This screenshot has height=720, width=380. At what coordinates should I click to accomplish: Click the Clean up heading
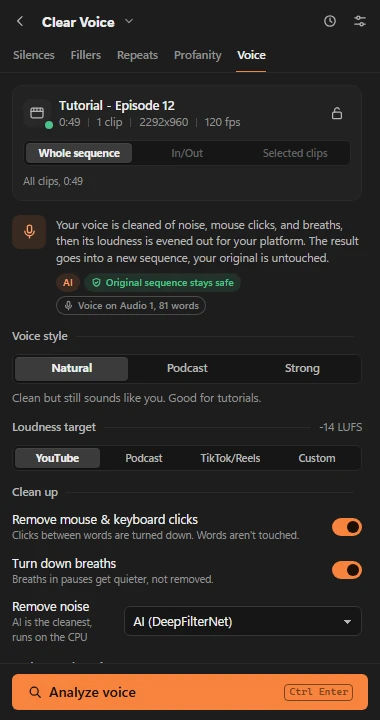point(35,492)
